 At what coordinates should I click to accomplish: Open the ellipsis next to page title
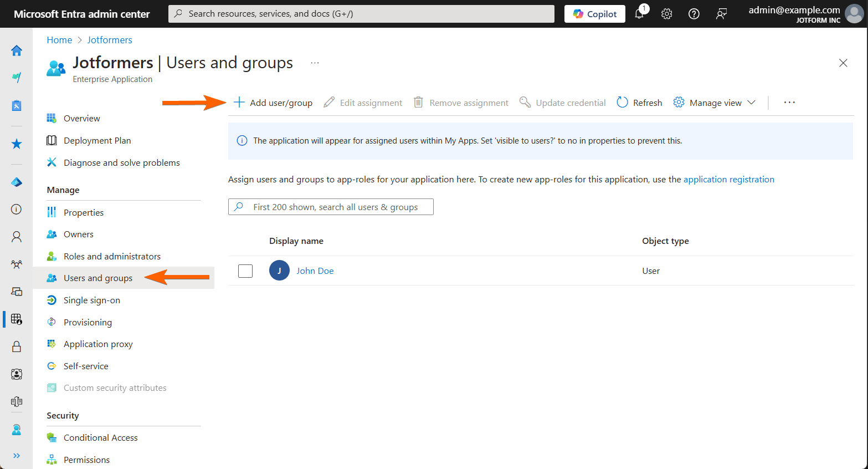315,63
